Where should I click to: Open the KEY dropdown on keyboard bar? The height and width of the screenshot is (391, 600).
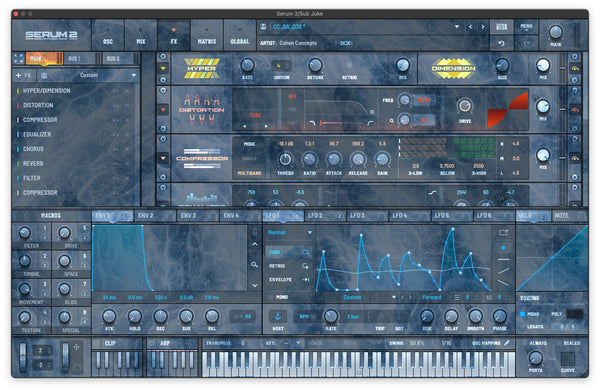coord(298,343)
